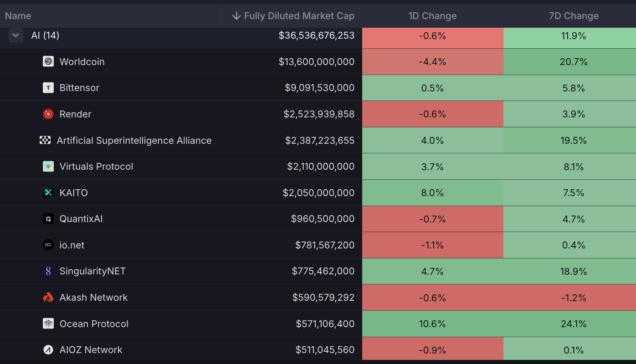
Task: Click Bittensor 7D change 5.8% cell
Action: 569,88
